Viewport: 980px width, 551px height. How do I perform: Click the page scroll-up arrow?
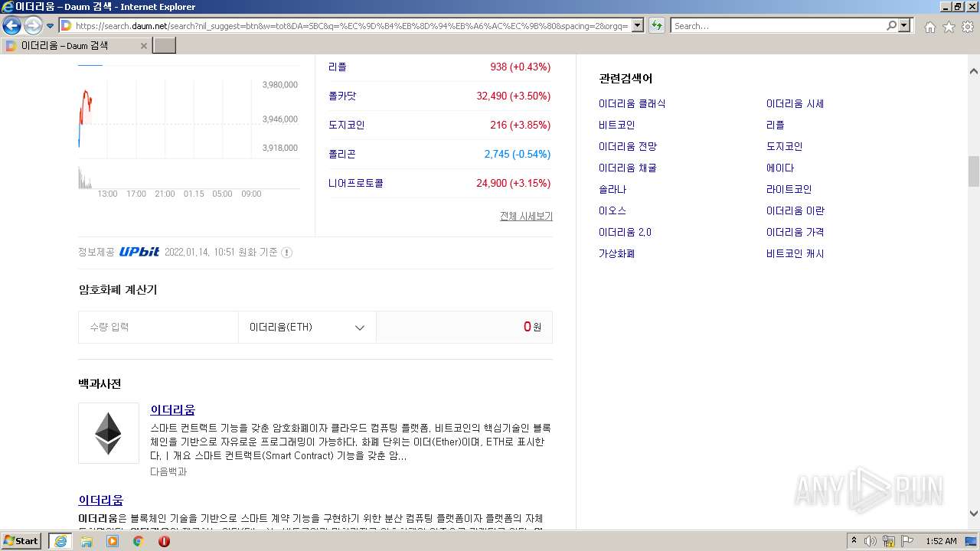pos(973,71)
